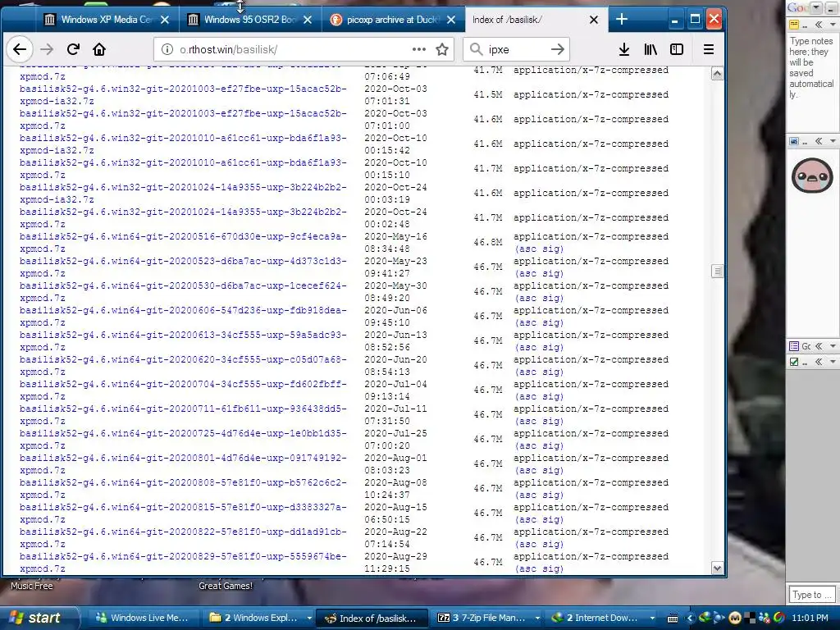
Task: Expand the to-do checkmark gadget chevrons
Action: (x=819, y=362)
